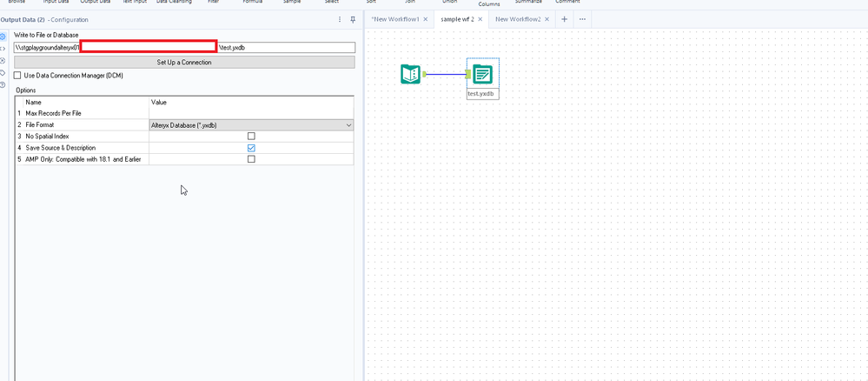This screenshot has width=868, height=381.
Task: Close the sample wf 2 tab
Action: (x=480, y=19)
